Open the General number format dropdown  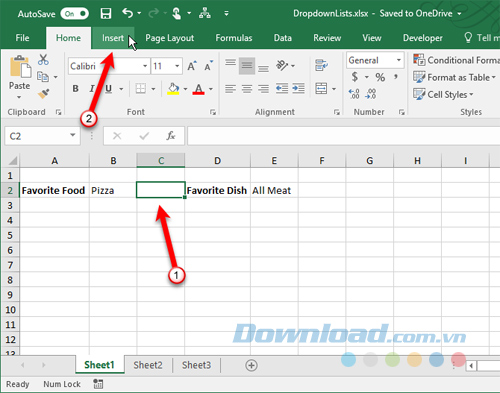pos(399,60)
